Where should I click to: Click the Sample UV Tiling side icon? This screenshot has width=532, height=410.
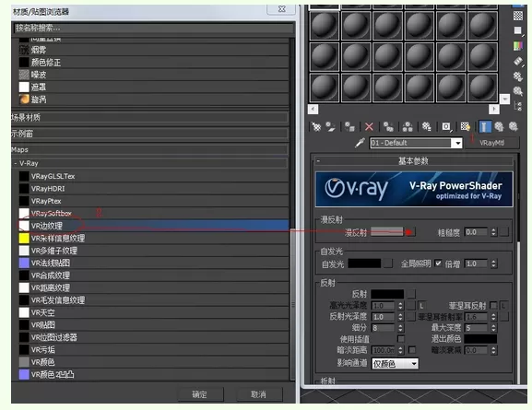[x=518, y=30]
